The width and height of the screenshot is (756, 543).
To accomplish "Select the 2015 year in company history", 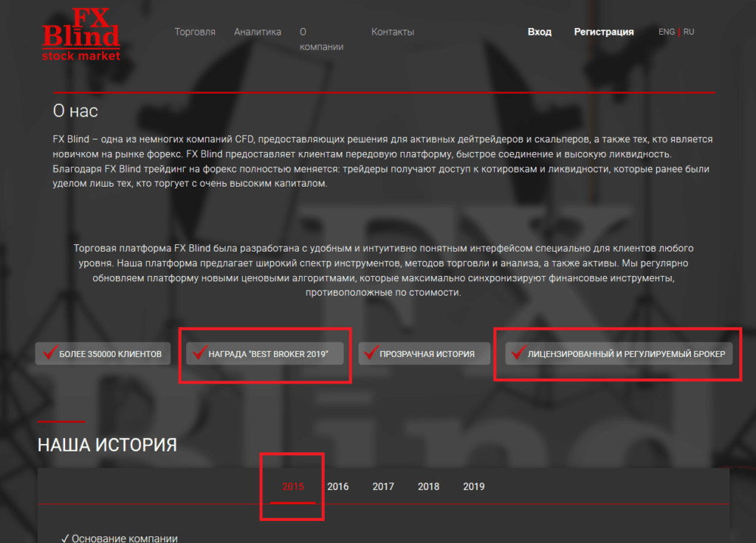I will [x=293, y=487].
